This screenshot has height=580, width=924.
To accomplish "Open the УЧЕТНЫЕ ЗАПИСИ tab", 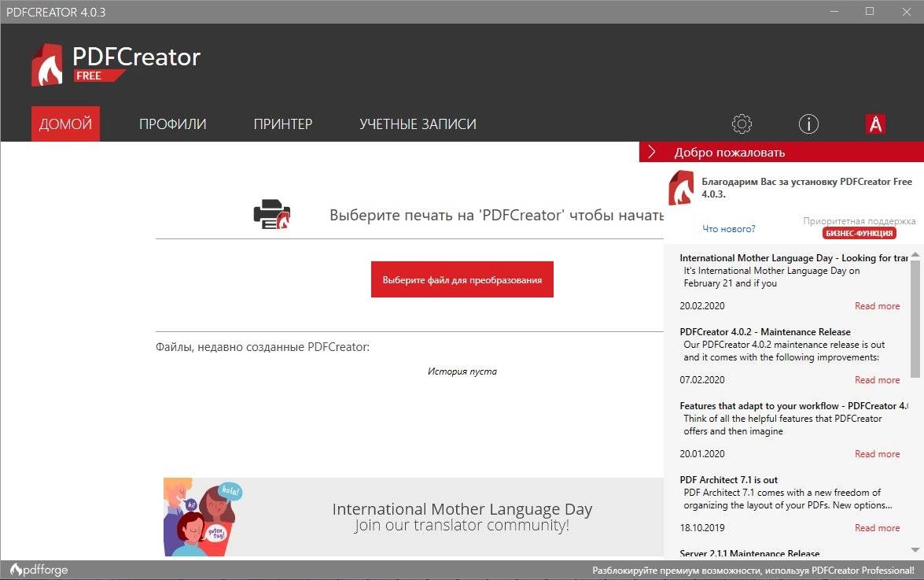I will tap(418, 124).
